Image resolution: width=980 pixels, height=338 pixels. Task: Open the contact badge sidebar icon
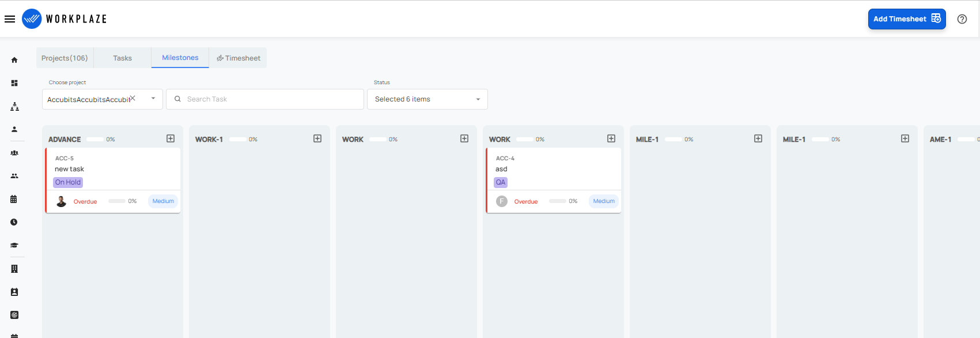(x=14, y=292)
